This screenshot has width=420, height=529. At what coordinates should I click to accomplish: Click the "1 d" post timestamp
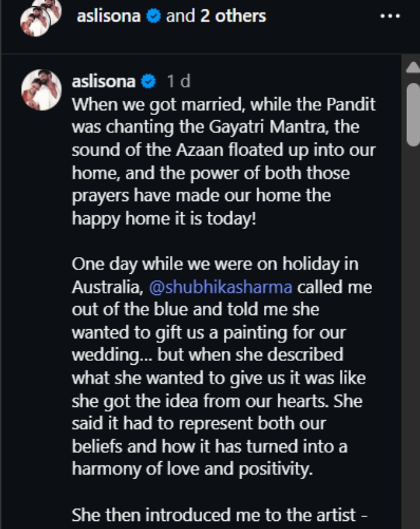(x=179, y=82)
